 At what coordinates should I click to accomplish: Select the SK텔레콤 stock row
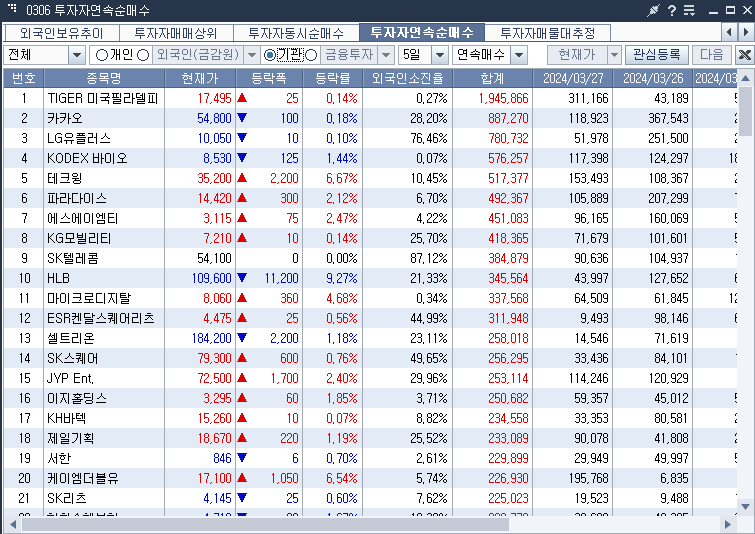(370, 258)
